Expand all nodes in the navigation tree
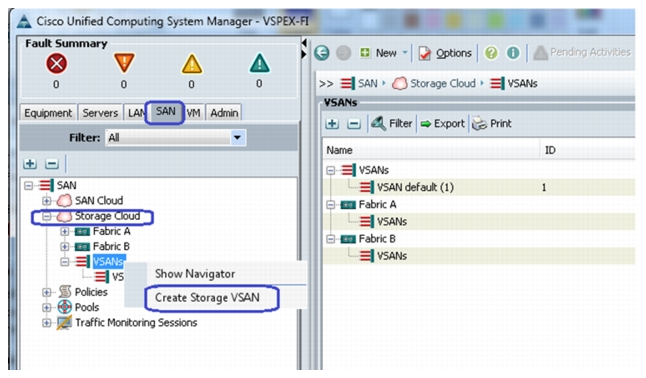Viewport: 646px width, 378px height. pyautogui.click(x=30, y=164)
